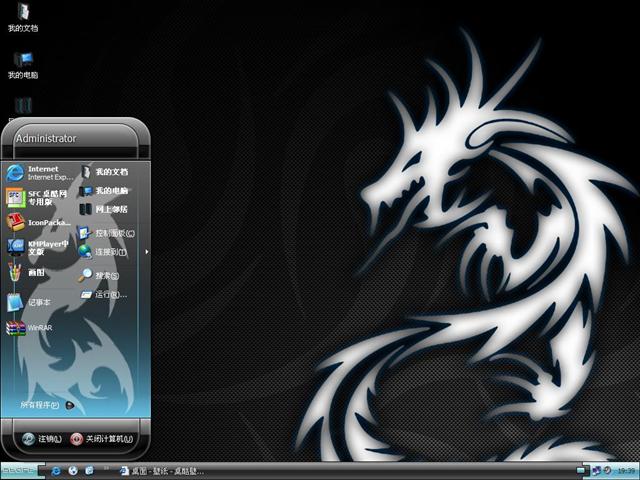Open the network desktop icon behind the Start menu
Screen dimensions: 640x480
[23, 105]
